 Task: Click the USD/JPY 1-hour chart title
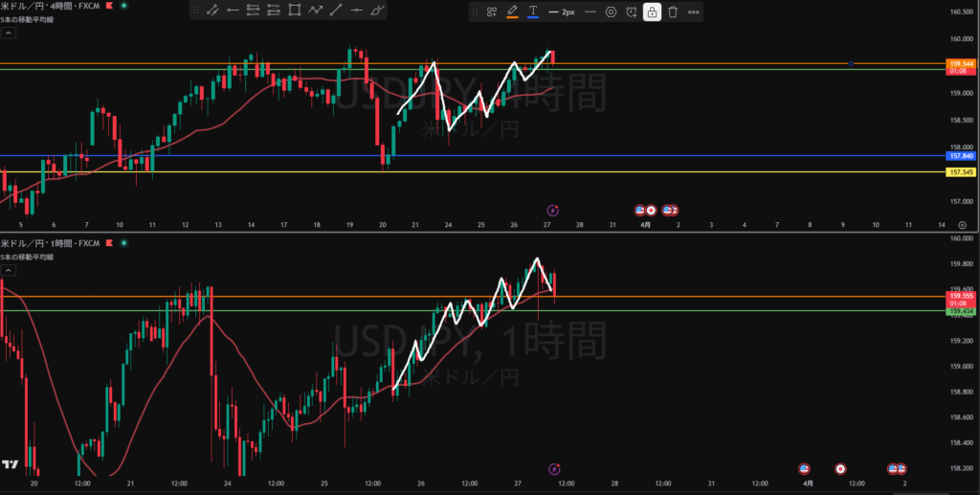click(x=52, y=245)
